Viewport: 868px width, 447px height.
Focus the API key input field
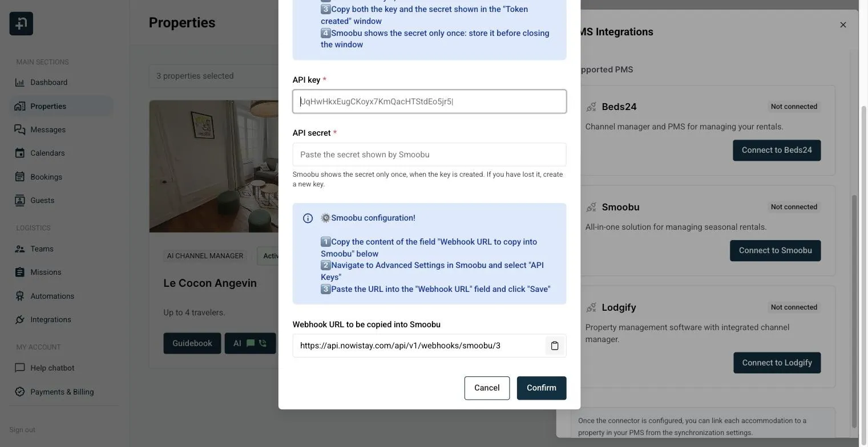tap(429, 101)
